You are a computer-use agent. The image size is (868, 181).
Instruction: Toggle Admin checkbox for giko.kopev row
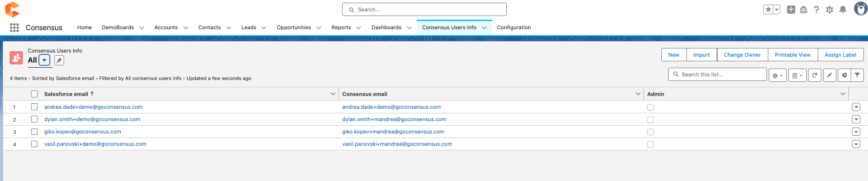pos(650,132)
